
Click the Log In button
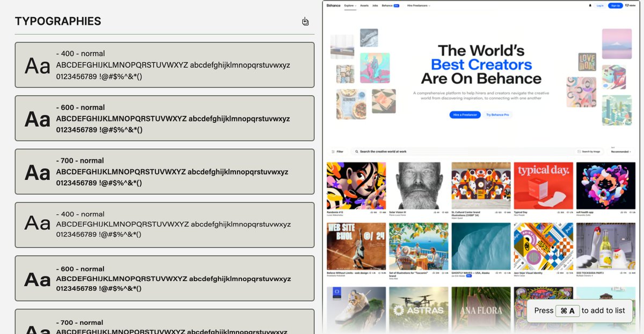600,5
